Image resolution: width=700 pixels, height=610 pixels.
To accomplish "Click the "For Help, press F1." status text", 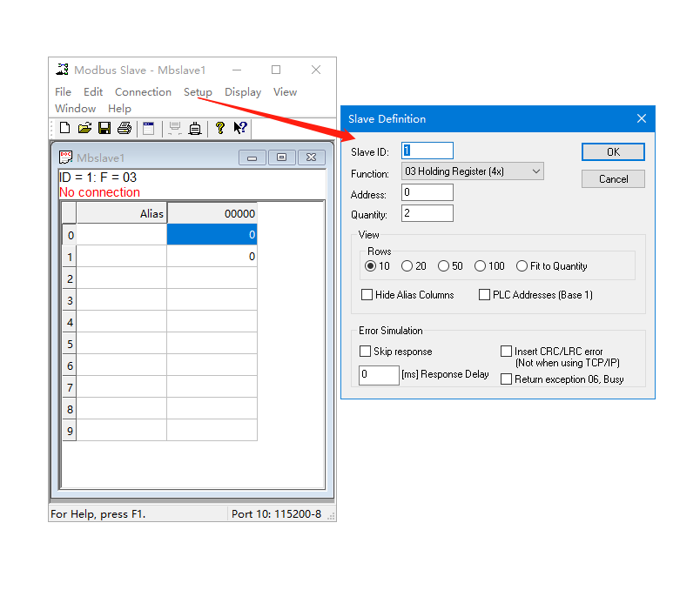I will (x=98, y=514).
